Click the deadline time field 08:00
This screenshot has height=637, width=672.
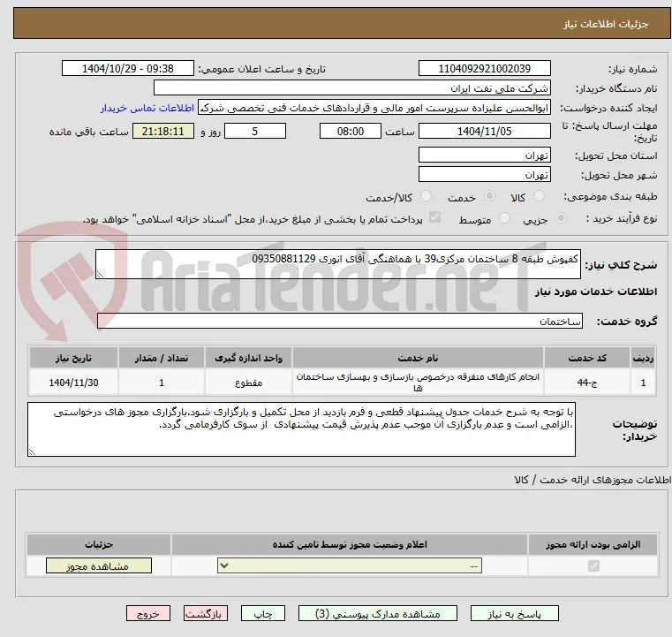point(351,131)
